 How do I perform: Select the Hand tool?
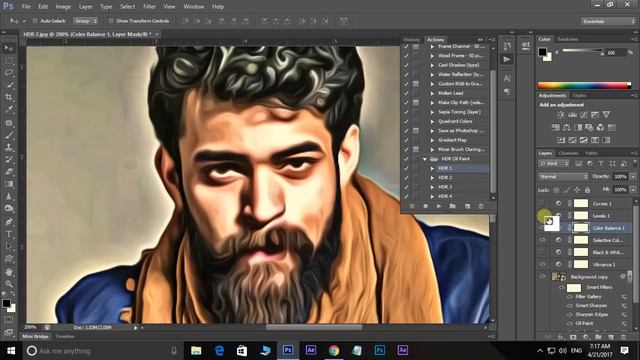(9, 272)
